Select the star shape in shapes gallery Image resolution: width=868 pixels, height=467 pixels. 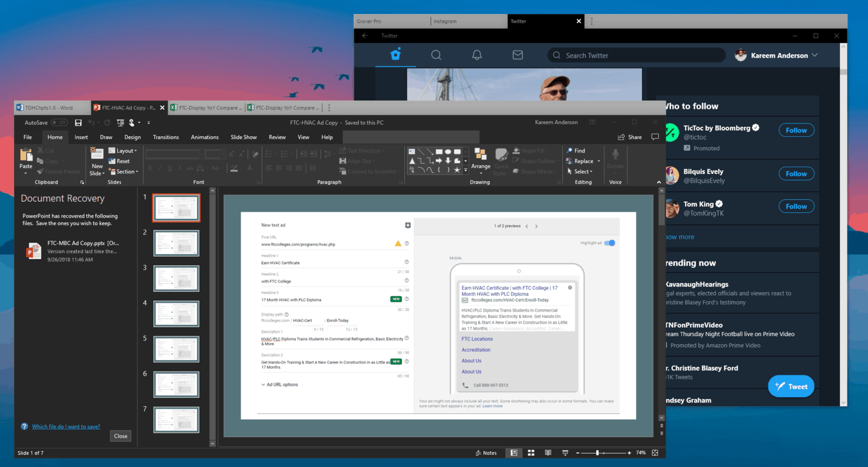pos(457,170)
